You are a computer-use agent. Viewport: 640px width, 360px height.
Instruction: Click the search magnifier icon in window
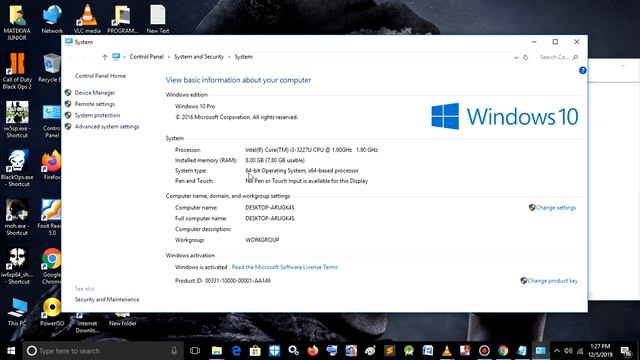(575, 57)
